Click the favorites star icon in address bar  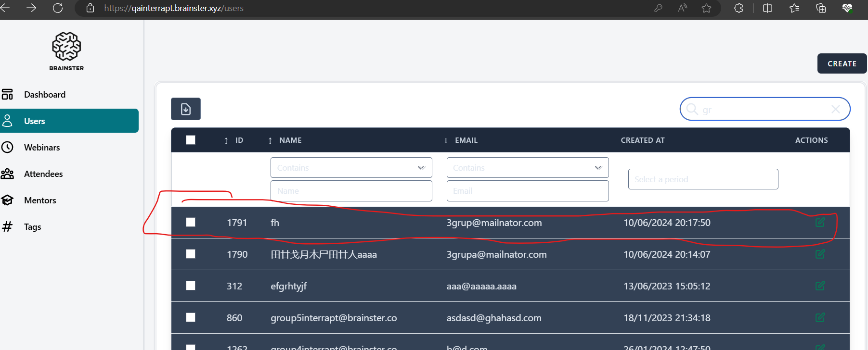[706, 8]
